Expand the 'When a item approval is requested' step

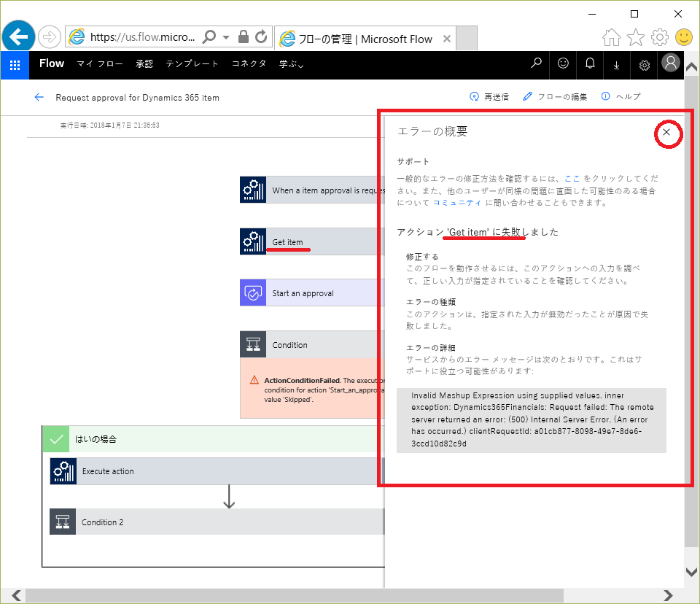point(312,190)
